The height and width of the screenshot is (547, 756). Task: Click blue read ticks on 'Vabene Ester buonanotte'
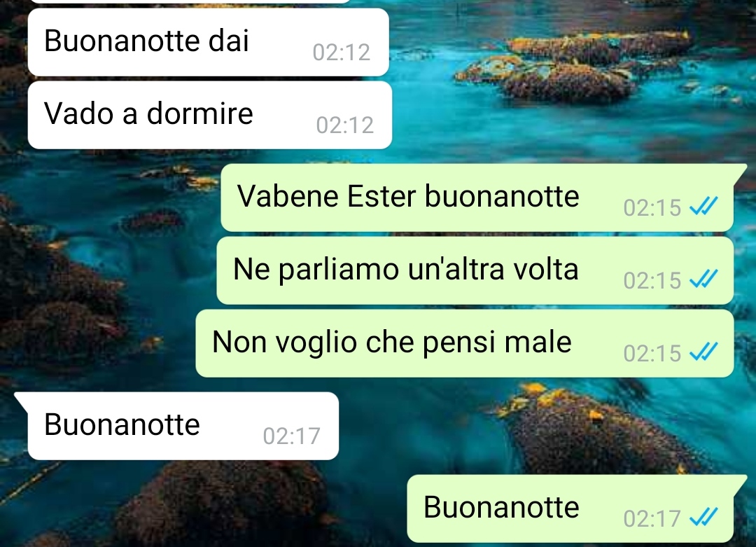tap(703, 206)
